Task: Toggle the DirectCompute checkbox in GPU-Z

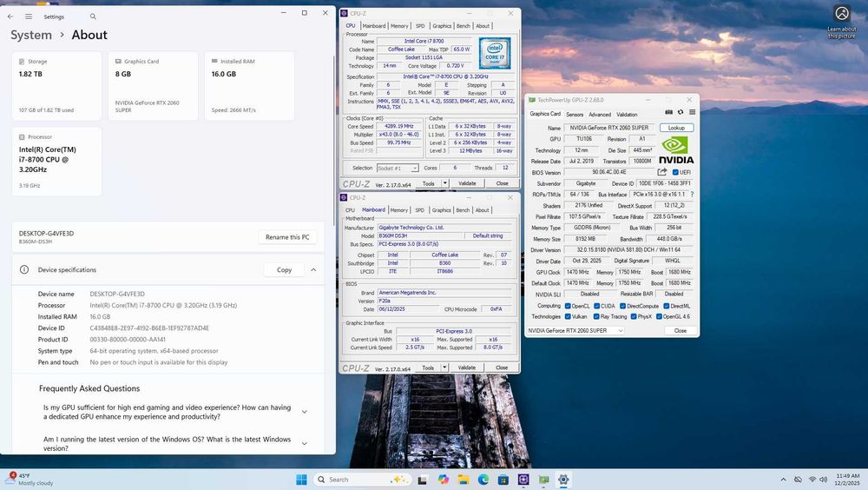Action: click(x=622, y=306)
